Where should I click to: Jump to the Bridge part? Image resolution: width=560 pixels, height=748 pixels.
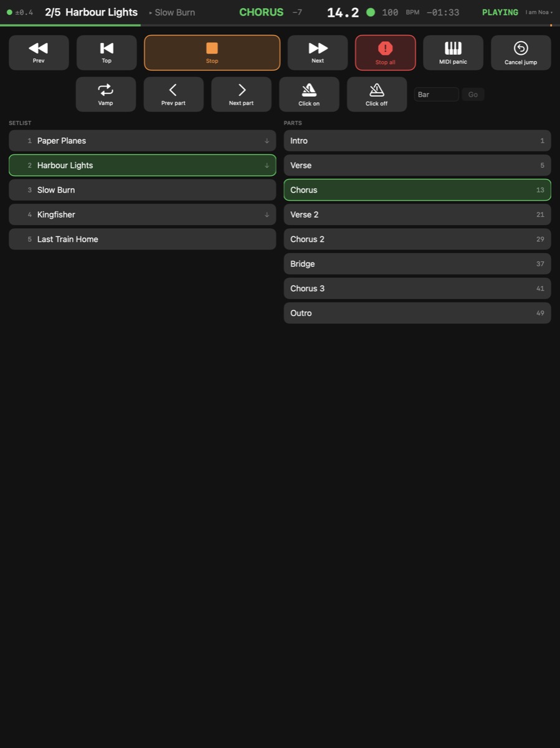pos(417,264)
